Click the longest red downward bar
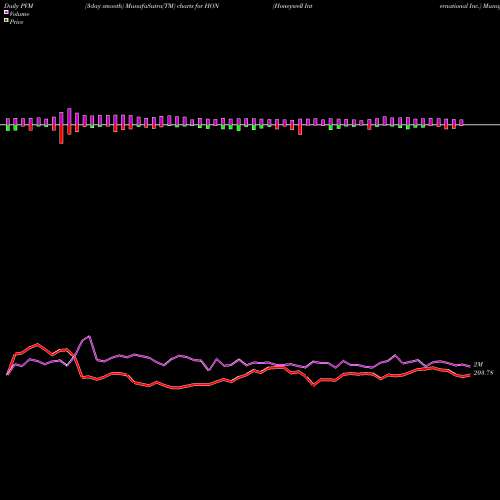This screenshot has width=500, height=500. click(x=61, y=134)
